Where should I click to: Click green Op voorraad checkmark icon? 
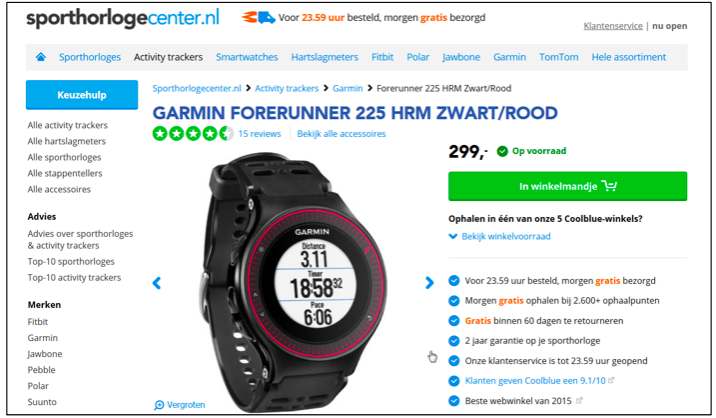[502, 151]
